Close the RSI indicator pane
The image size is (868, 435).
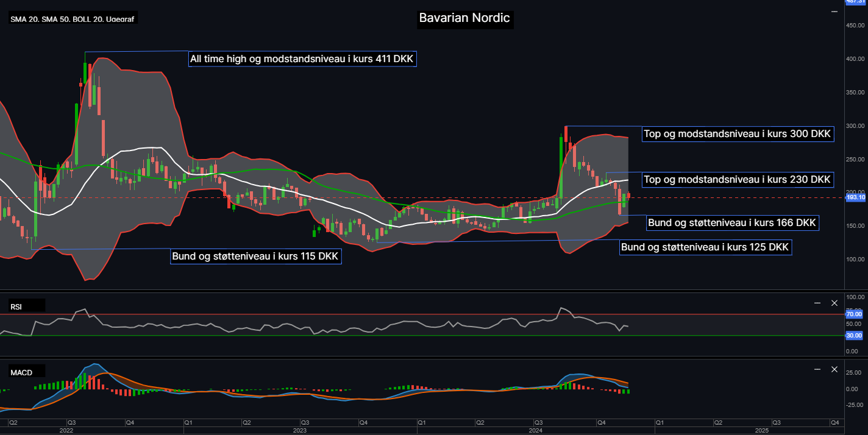click(x=834, y=303)
